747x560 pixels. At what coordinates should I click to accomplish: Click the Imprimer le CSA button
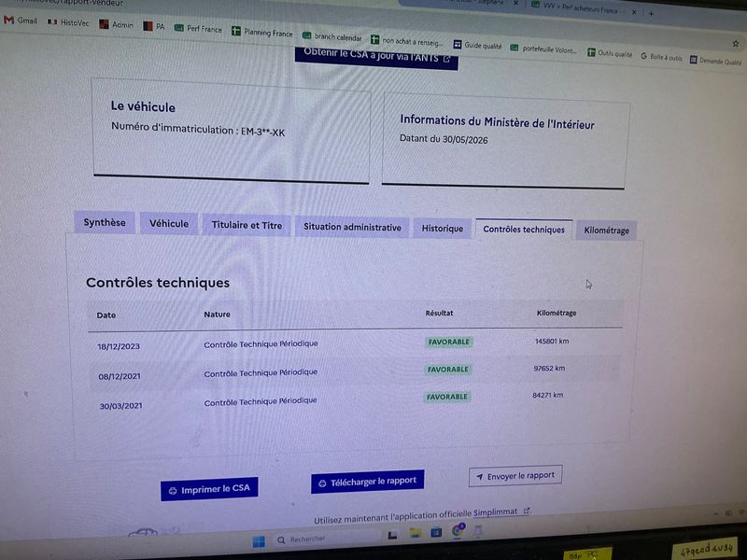click(x=209, y=489)
